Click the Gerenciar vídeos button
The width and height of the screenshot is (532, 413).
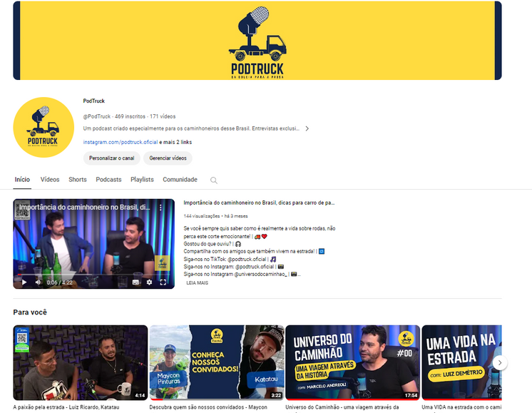[168, 158]
